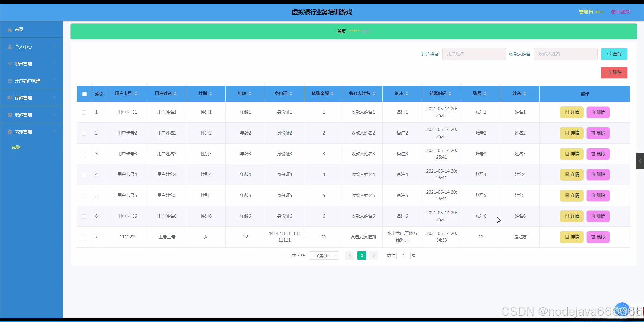Open 首页 in the sidebar menu
Viewport: 644px width, 322px height.
[31, 30]
